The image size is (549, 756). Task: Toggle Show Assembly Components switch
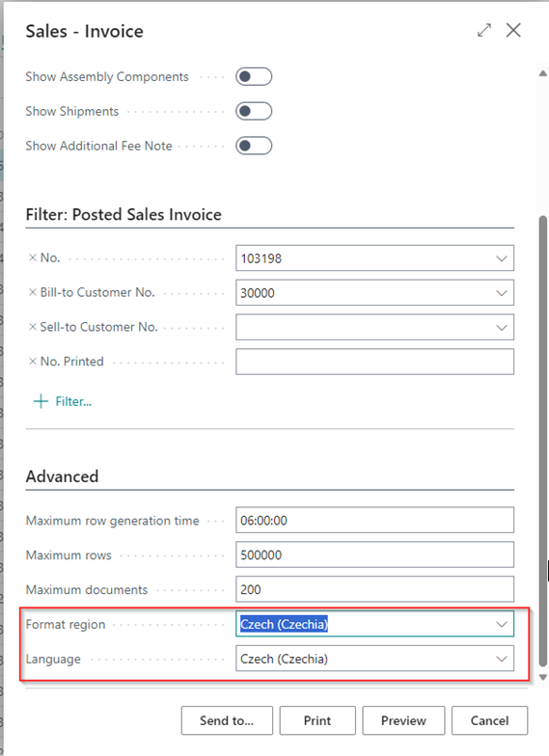click(x=254, y=77)
